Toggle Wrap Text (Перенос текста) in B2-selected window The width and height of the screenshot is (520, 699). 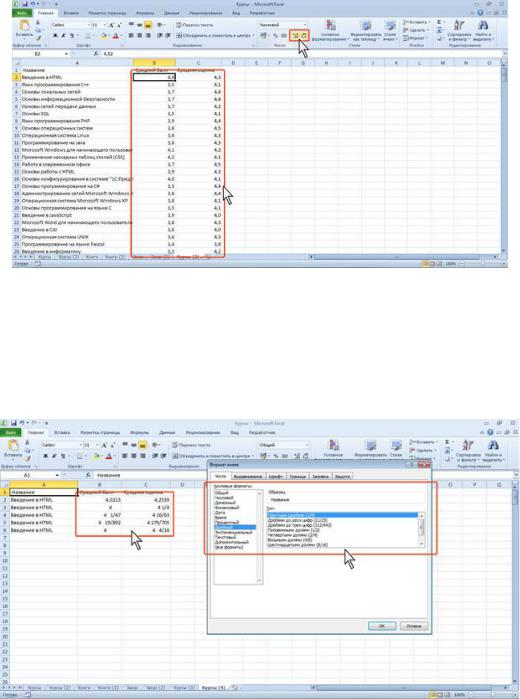pyautogui.click(x=194, y=25)
